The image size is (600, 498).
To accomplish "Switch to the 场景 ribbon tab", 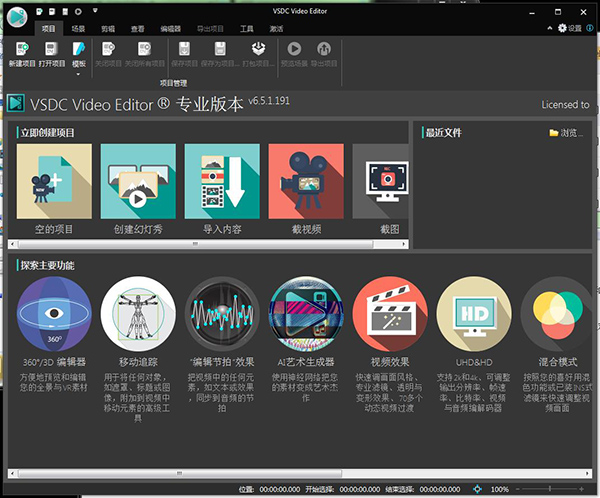I will pos(78,29).
